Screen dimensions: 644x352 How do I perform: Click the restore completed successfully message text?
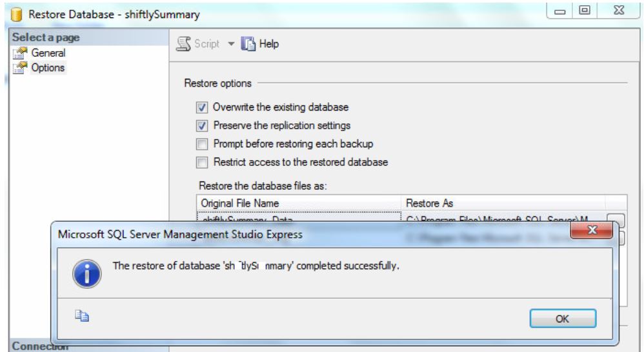click(256, 265)
